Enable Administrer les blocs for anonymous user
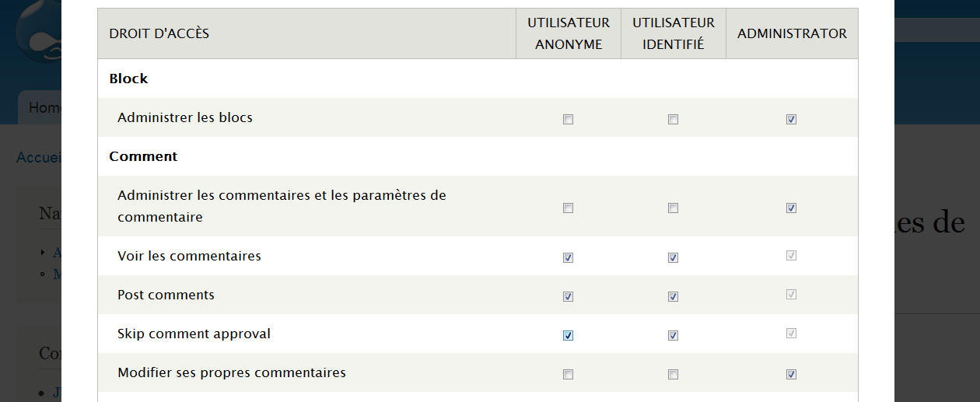Image resolution: width=980 pixels, height=402 pixels. point(568,120)
